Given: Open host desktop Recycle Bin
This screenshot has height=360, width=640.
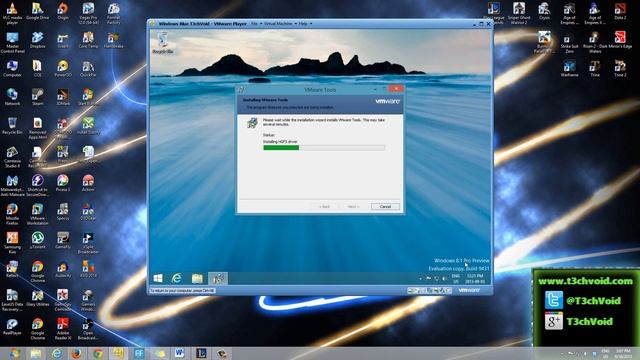Looking at the screenshot, I should coord(12,126).
